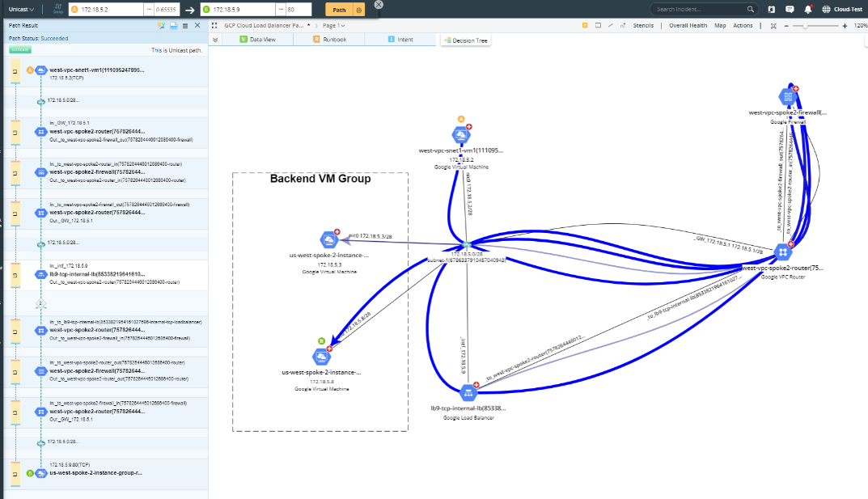The image size is (868, 499).
Task: Toggle path highlight icon in Path Result header
Action: click(161, 25)
